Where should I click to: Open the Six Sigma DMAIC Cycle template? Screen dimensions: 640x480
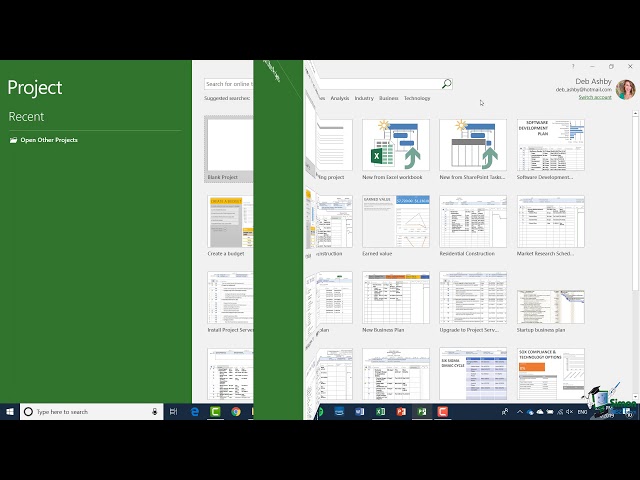pyautogui.click(x=473, y=373)
